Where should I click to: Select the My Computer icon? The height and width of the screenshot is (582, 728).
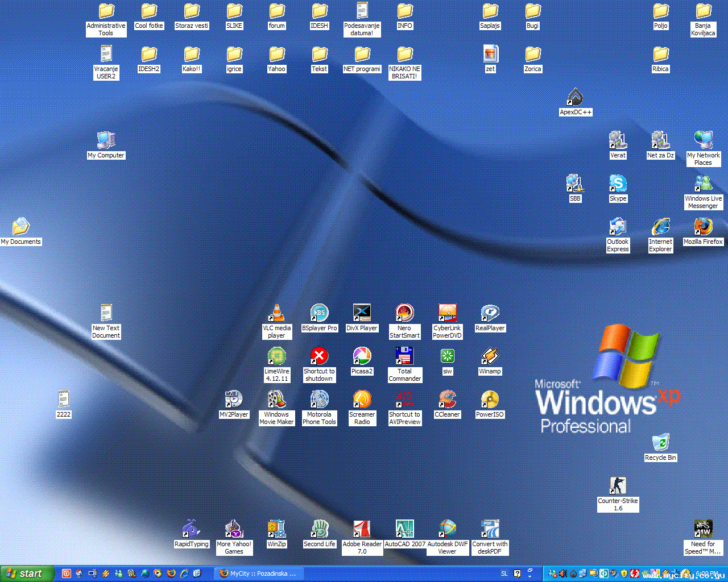(x=106, y=141)
